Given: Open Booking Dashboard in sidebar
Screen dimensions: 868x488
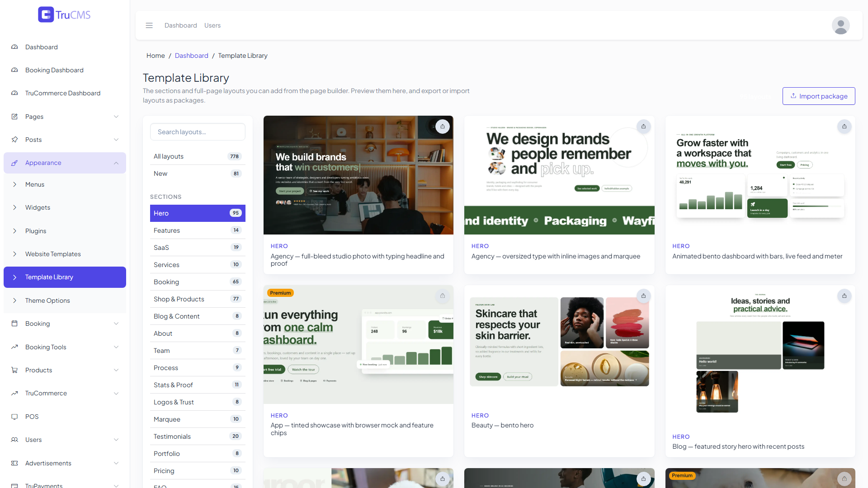Looking at the screenshot, I should point(65,70).
